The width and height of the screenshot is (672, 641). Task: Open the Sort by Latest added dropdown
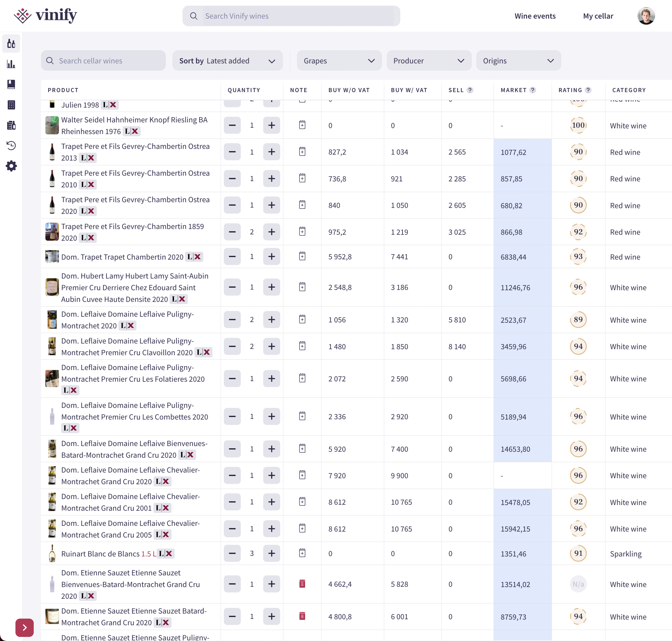pyautogui.click(x=228, y=61)
